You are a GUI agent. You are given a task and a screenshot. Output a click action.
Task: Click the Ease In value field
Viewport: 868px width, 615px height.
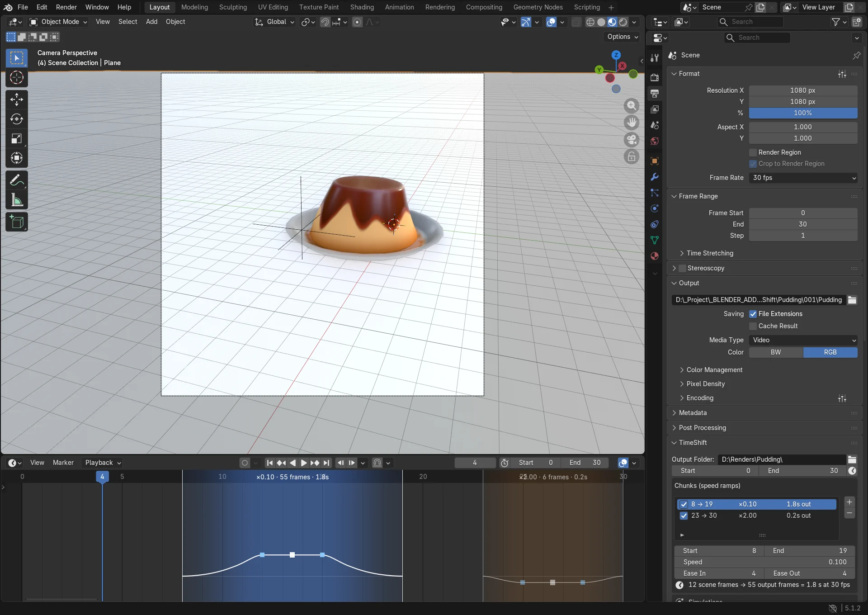coord(719,573)
